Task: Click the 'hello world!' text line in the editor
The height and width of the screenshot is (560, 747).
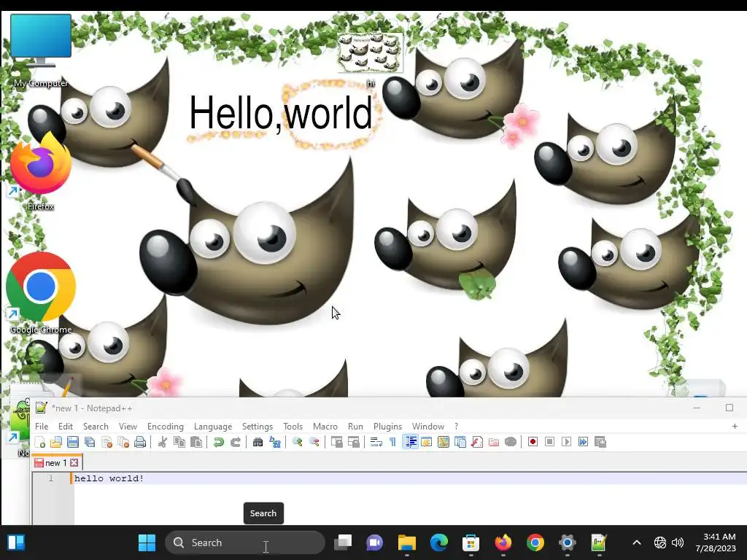Action: (x=109, y=478)
